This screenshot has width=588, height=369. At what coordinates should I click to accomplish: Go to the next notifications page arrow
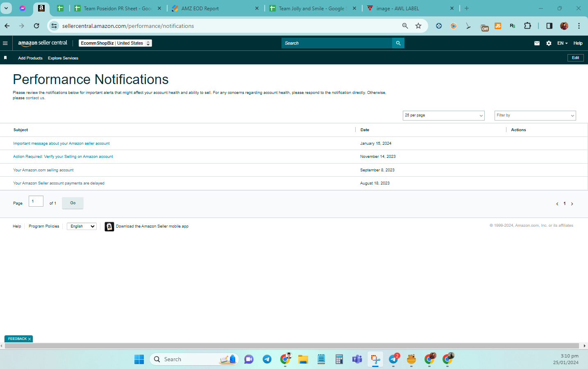click(x=572, y=204)
